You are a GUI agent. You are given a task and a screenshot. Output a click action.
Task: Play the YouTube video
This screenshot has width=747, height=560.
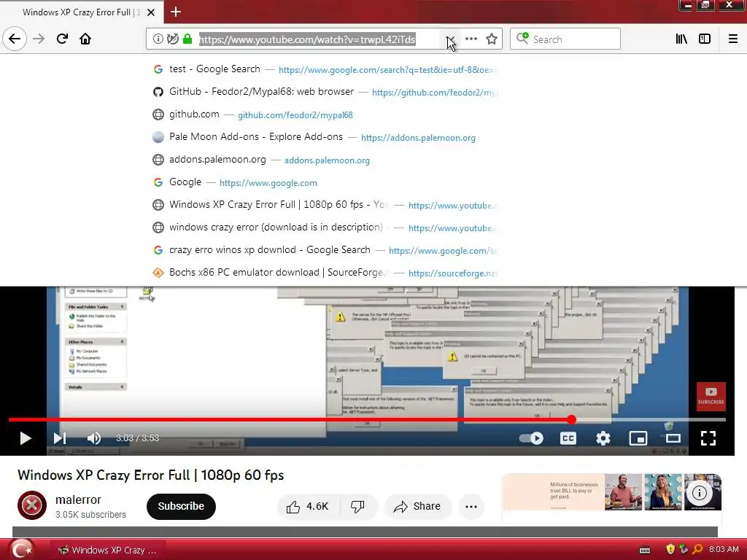coord(26,438)
